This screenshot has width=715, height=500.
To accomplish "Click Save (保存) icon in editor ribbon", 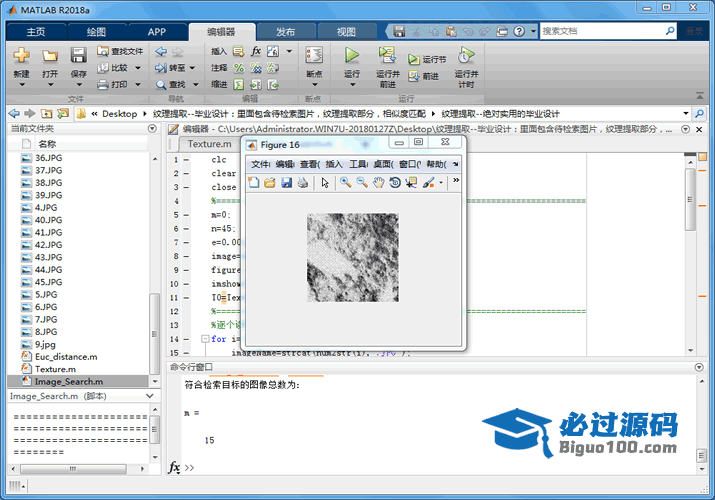I will 78,60.
